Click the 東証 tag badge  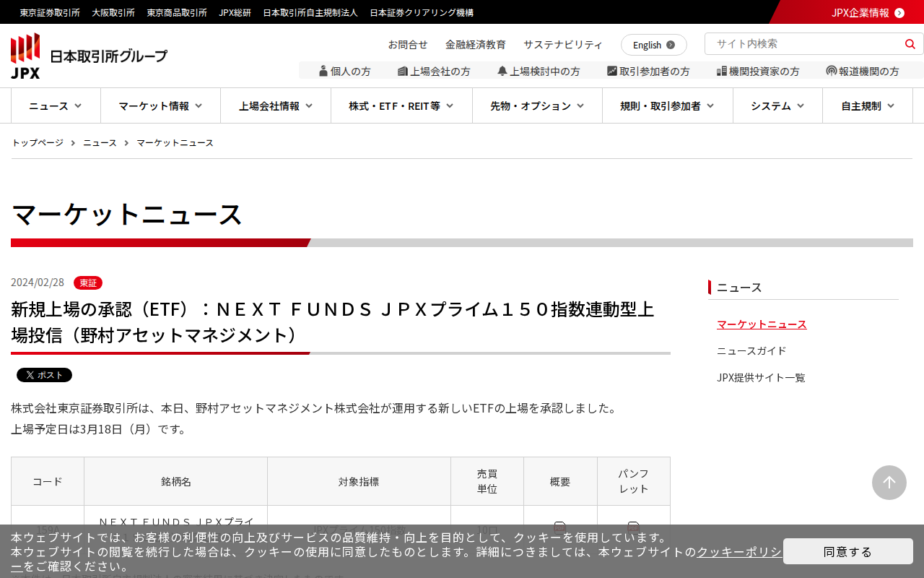tap(88, 282)
